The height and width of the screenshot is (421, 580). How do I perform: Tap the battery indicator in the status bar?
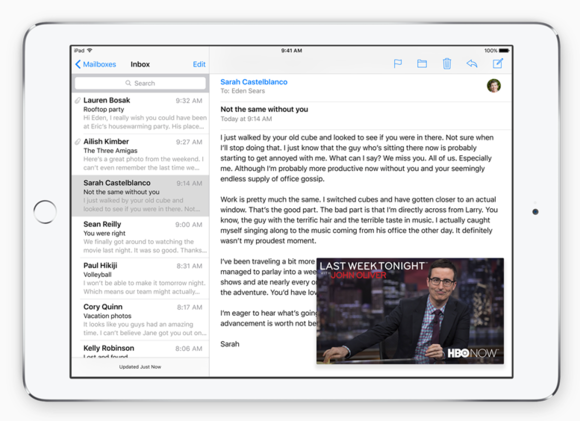click(504, 50)
